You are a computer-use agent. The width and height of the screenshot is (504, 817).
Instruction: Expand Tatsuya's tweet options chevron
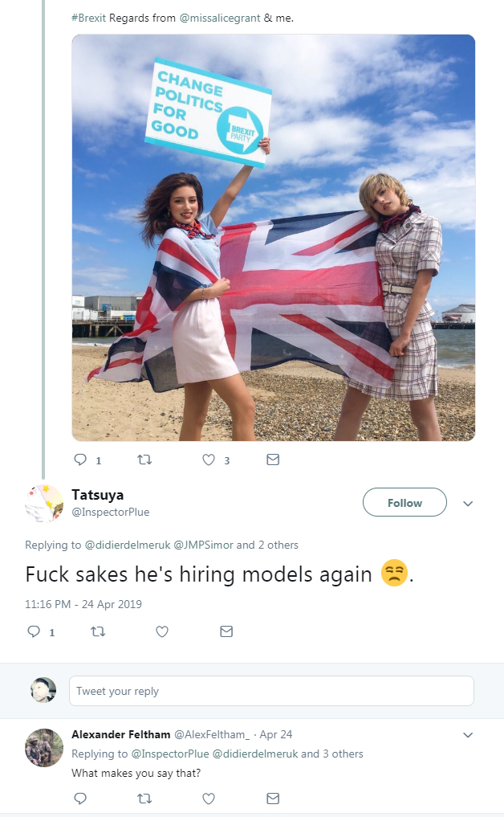coord(469,504)
